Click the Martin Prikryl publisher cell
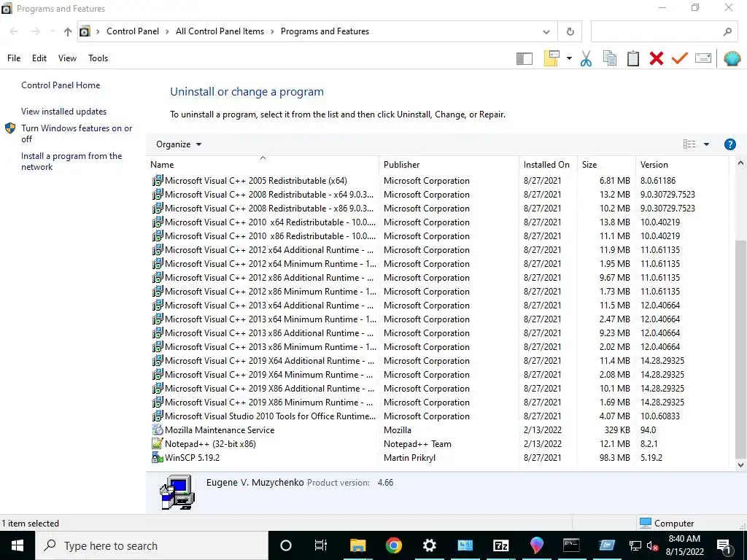The width and height of the screenshot is (747, 560). 410,458
